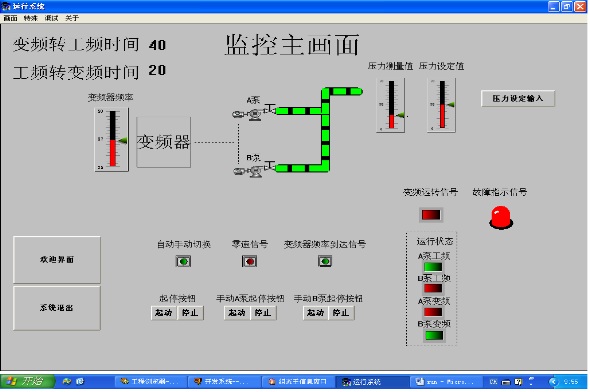Toggle the 变频器频率到达信号 switch
This screenshot has width=590, height=392.
click(x=325, y=261)
